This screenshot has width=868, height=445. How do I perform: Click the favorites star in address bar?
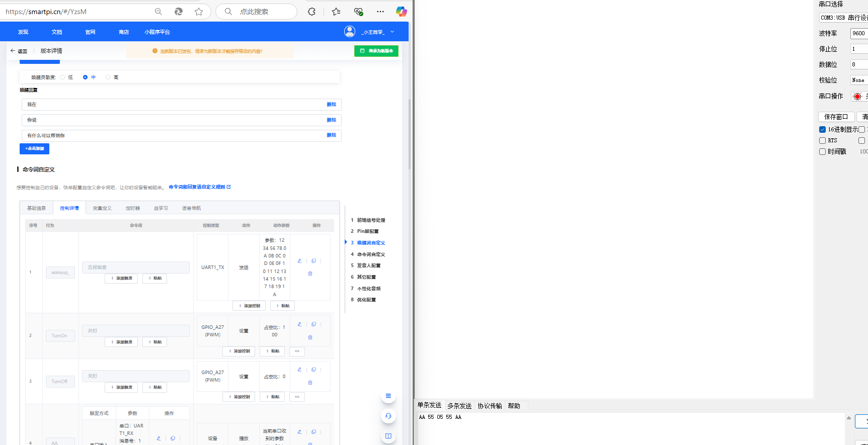point(199,12)
